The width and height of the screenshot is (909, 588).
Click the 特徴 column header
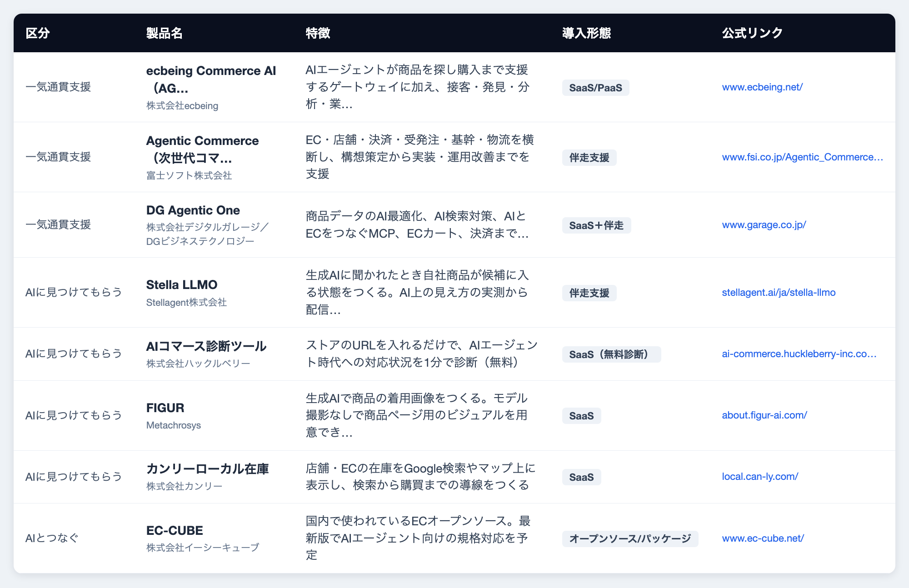click(318, 33)
